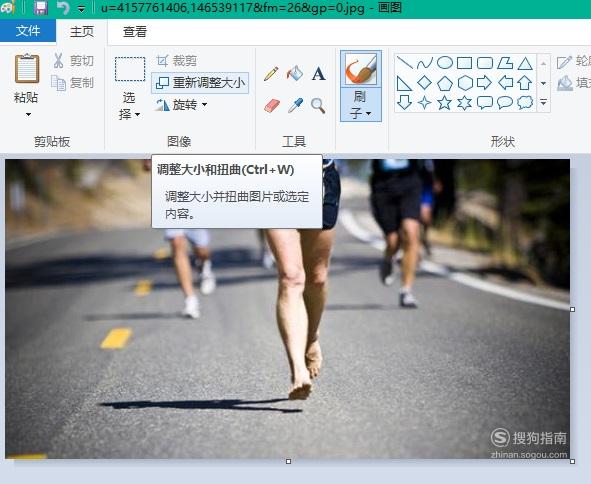
Task: Select the Hexagon shape
Action: [465, 83]
